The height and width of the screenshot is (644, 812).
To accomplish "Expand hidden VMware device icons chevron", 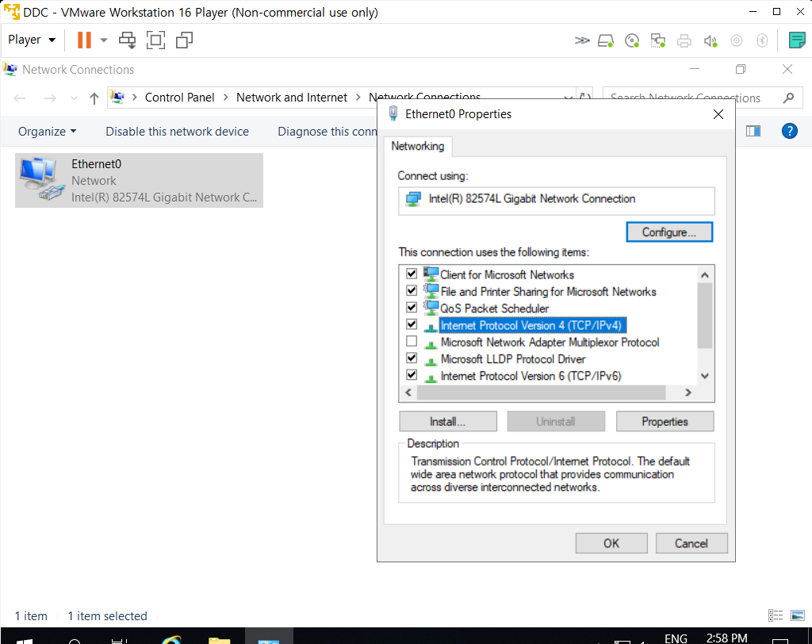I will (582, 40).
